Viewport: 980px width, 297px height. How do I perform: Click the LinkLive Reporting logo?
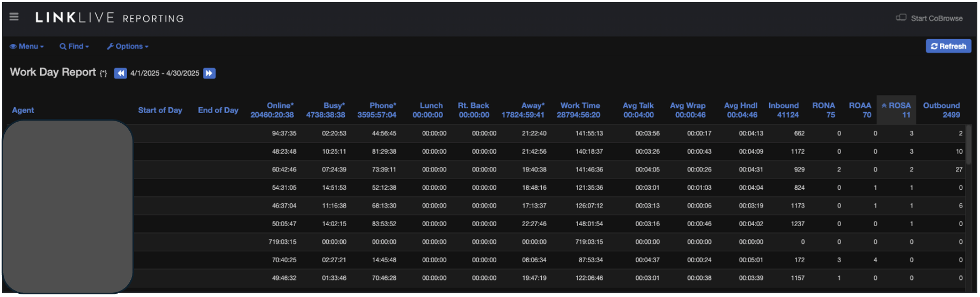click(109, 18)
